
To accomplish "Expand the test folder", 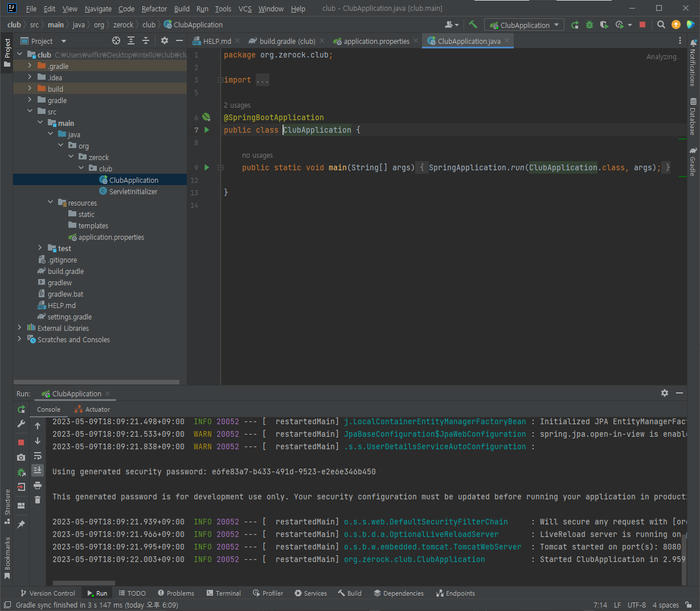I will pos(40,248).
